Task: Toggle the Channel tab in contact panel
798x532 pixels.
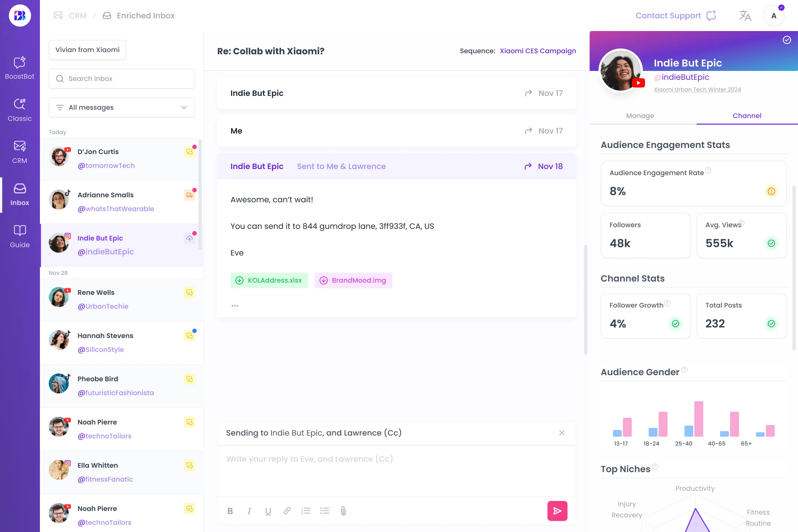Action: pos(747,116)
